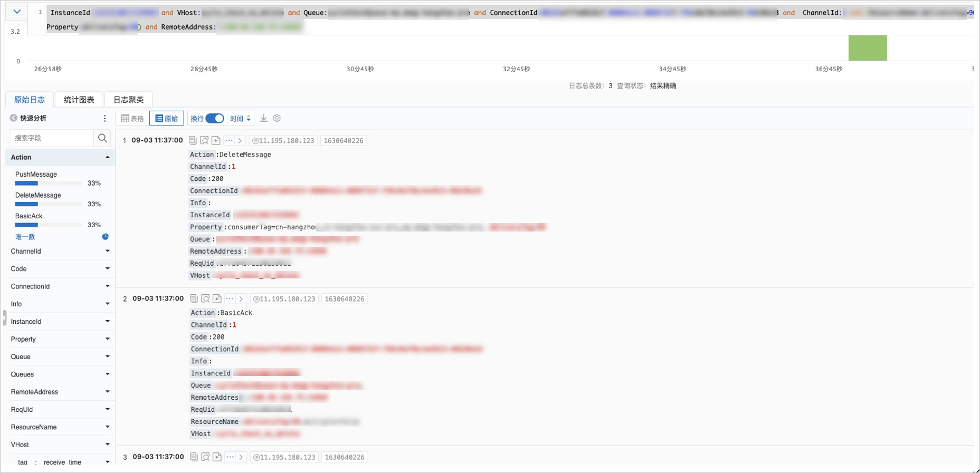Expand log entry 1 arrow
This screenshot has height=473, width=980.
click(x=240, y=140)
